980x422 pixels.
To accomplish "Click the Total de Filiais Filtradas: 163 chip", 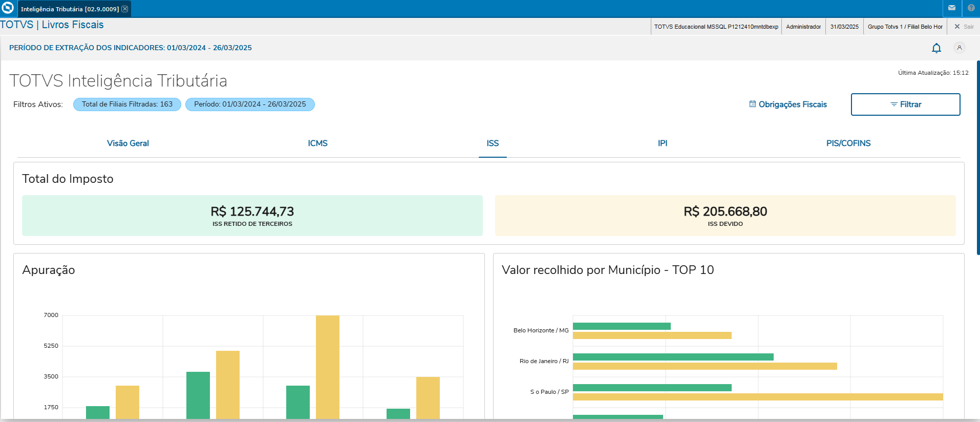I will (127, 104).
